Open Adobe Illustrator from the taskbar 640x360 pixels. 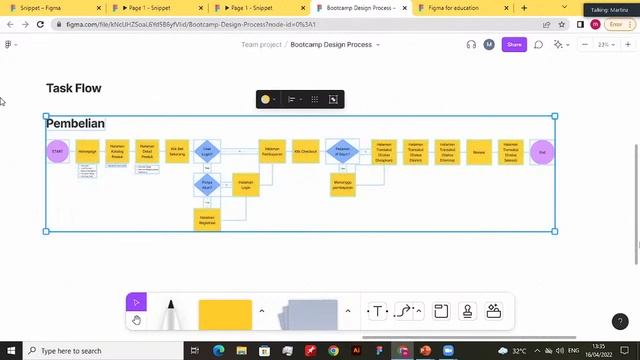(x=356, y=351)
